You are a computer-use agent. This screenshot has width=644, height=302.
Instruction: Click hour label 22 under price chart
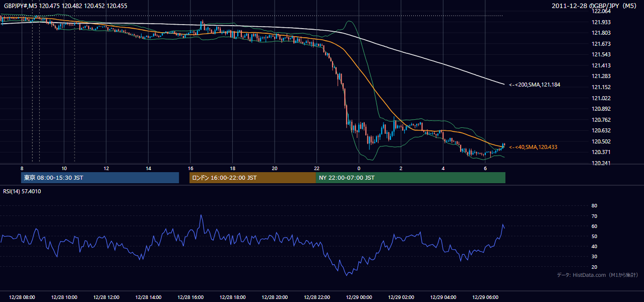tap(316, 168)
